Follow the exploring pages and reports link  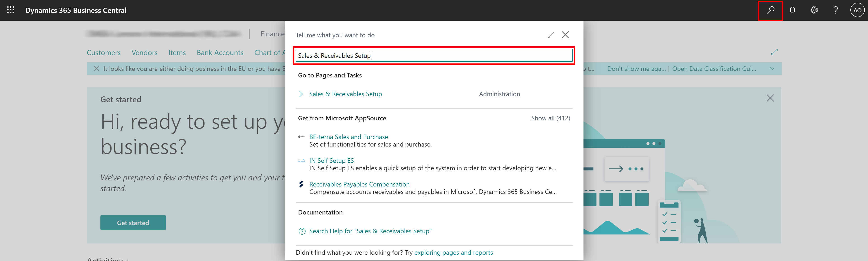point(453,253)
